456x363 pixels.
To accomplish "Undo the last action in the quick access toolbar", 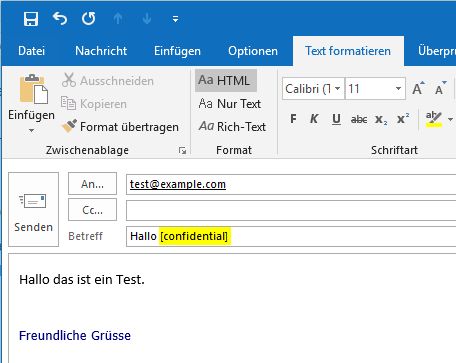I will click(60, 19).
